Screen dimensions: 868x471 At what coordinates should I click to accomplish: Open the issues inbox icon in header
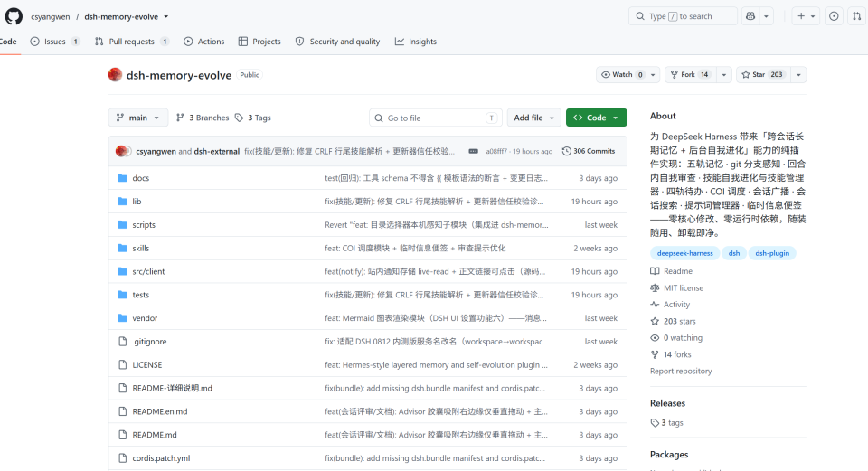834,16
